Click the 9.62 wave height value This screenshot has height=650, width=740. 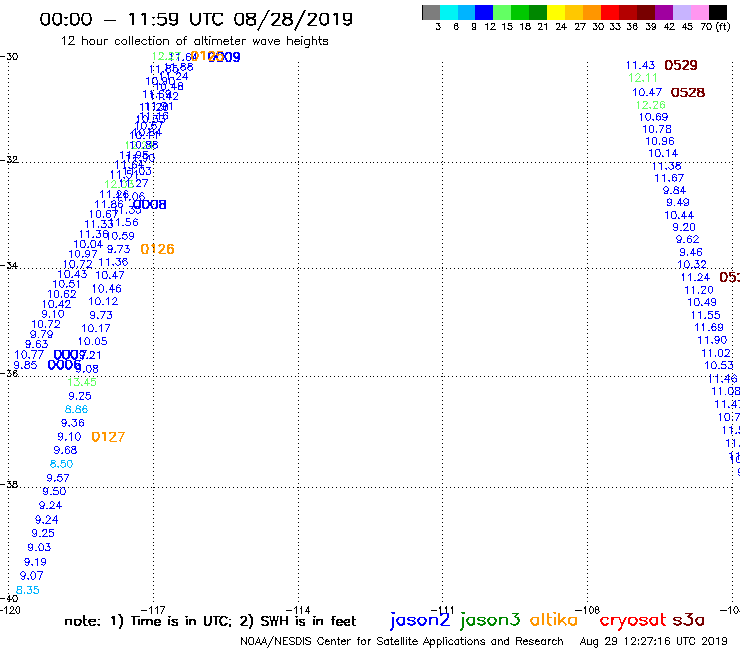(x=688, y=239)
